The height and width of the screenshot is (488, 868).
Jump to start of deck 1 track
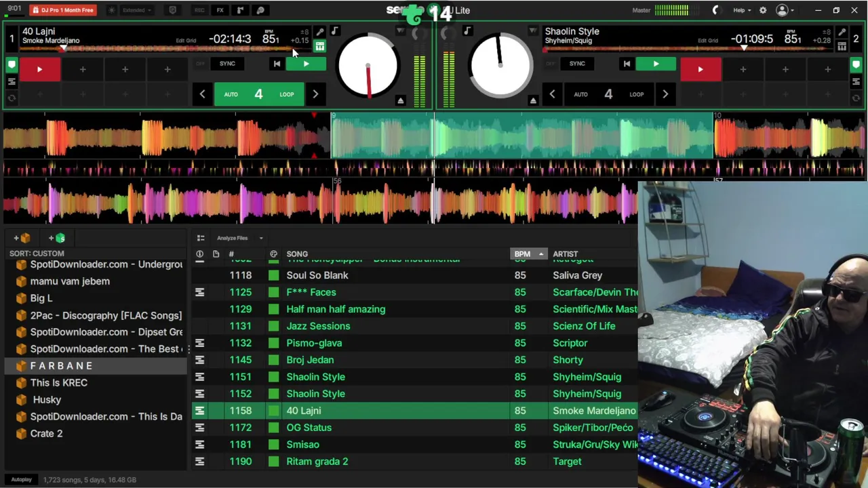tap(277, 64)
